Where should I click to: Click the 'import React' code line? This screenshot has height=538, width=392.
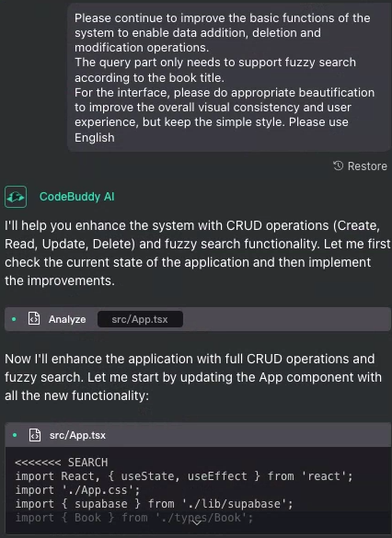click(x=184, y=476)
